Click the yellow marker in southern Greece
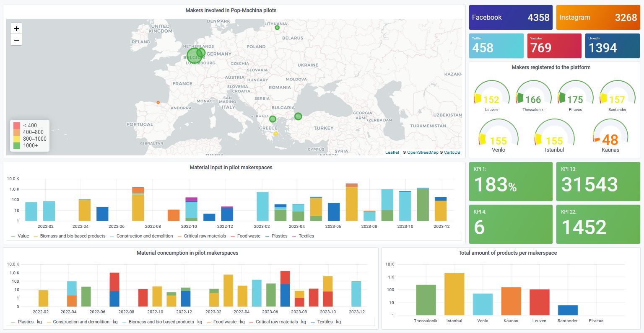Screen dimensions: 644x333 point(275,134)
